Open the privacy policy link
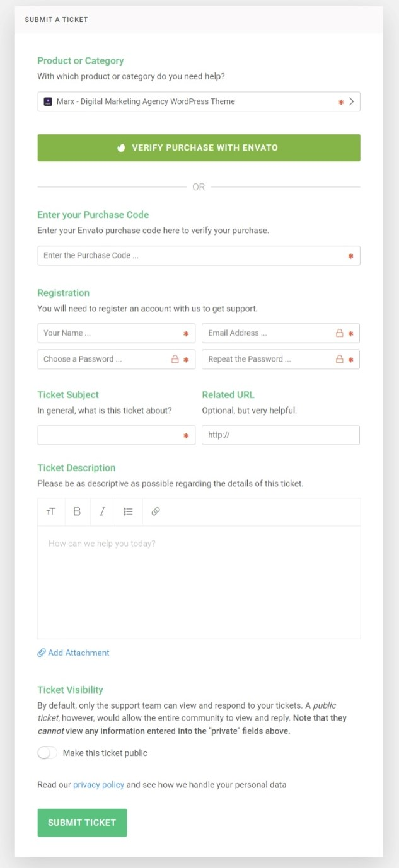 tap(99, 785)
